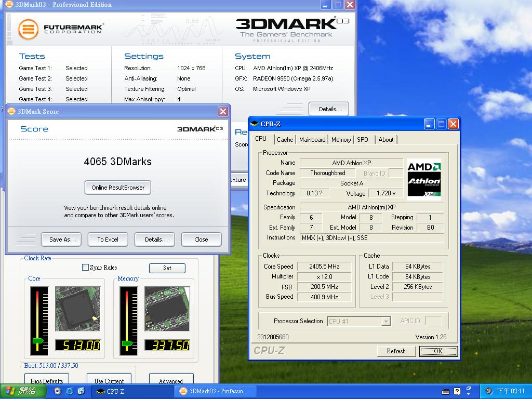
Task: Click the Core clock slider handle
Action: pos(38,341)
